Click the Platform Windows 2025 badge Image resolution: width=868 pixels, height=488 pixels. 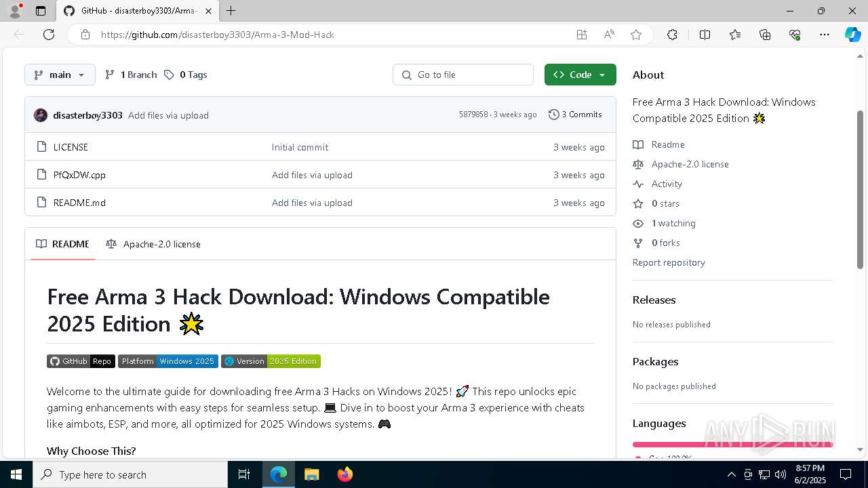click(x=168, y=361)
